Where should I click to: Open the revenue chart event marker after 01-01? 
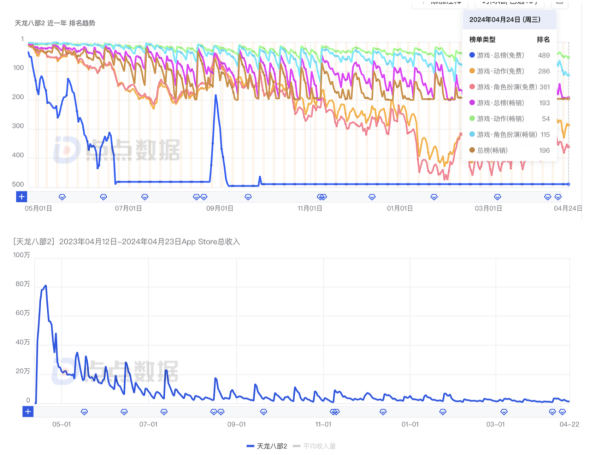(443, 412)
